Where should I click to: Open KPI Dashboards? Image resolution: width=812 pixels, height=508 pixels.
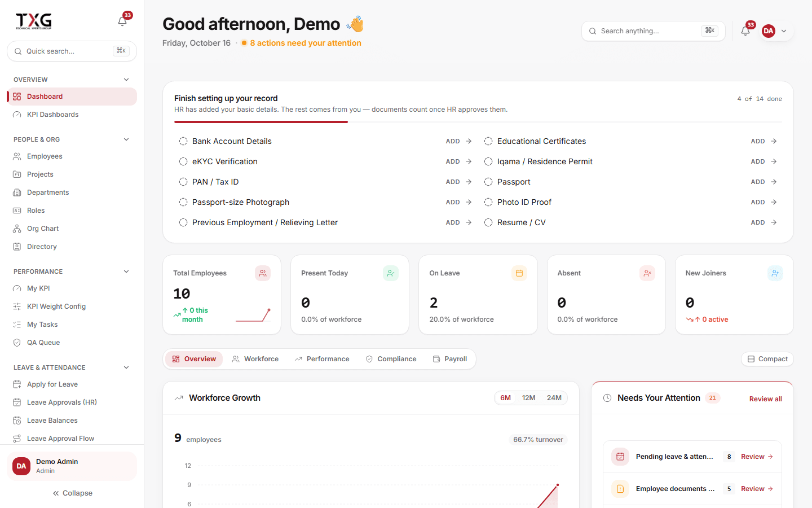coord(72,115)
